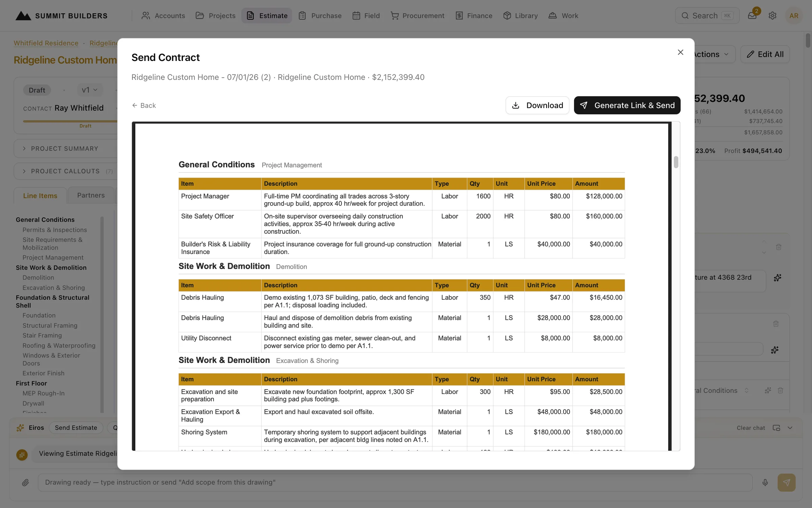Open the Library section
Screen dimensions: 812x508
coord(520,16)
